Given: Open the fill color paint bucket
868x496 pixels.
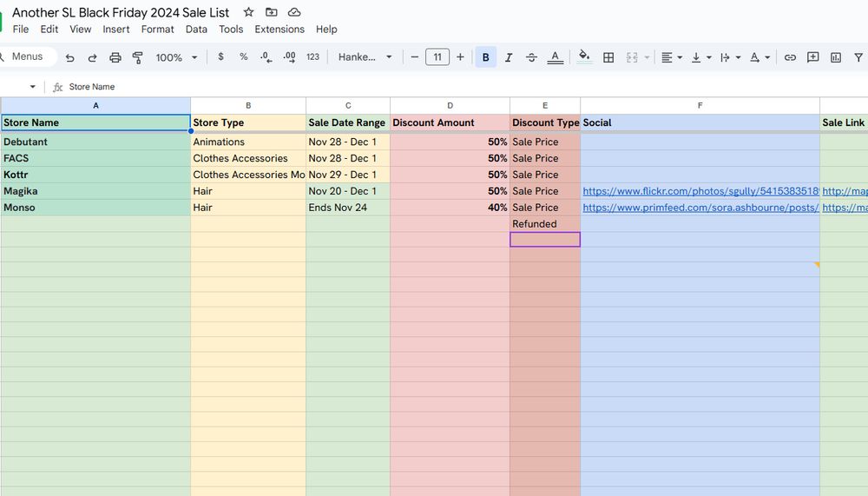Looking at the screenshot, I should (x=584, y=56).
